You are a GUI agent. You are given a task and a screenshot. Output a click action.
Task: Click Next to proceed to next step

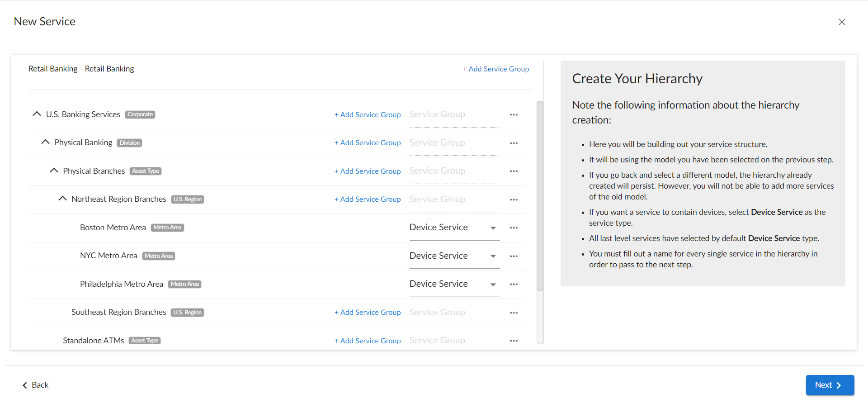(x=830, y=385)
